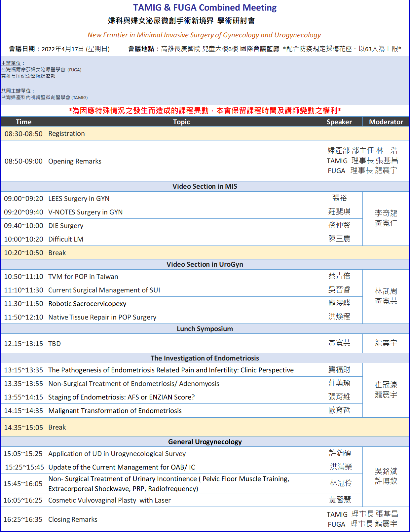Click the 'General Urogynecology' section heading

pos(205,442)
